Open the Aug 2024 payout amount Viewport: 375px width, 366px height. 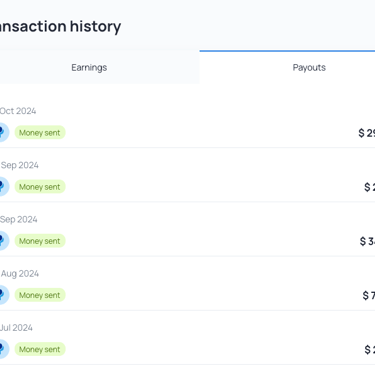click(x=369, y=295)
